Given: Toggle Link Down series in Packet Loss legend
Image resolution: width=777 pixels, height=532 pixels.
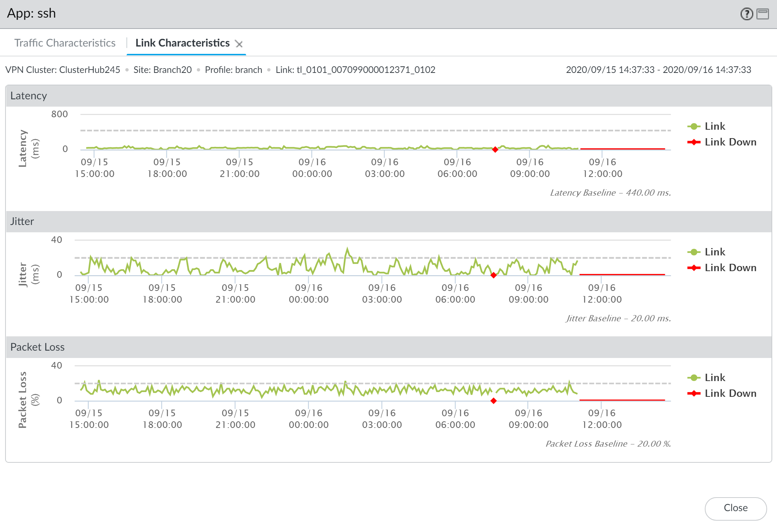Looking at the screenshot, I should (x=730, y=394).
